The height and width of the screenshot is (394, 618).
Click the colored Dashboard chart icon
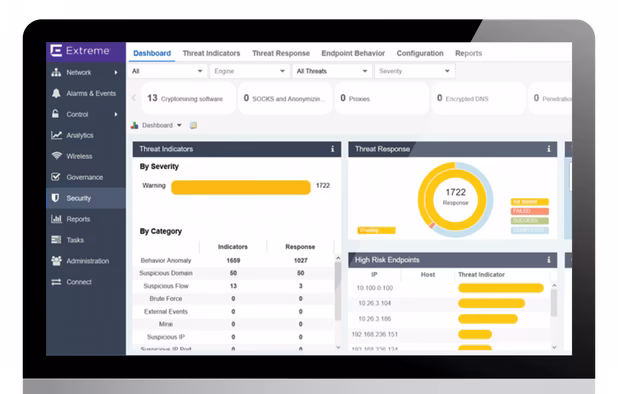point(134,125)
